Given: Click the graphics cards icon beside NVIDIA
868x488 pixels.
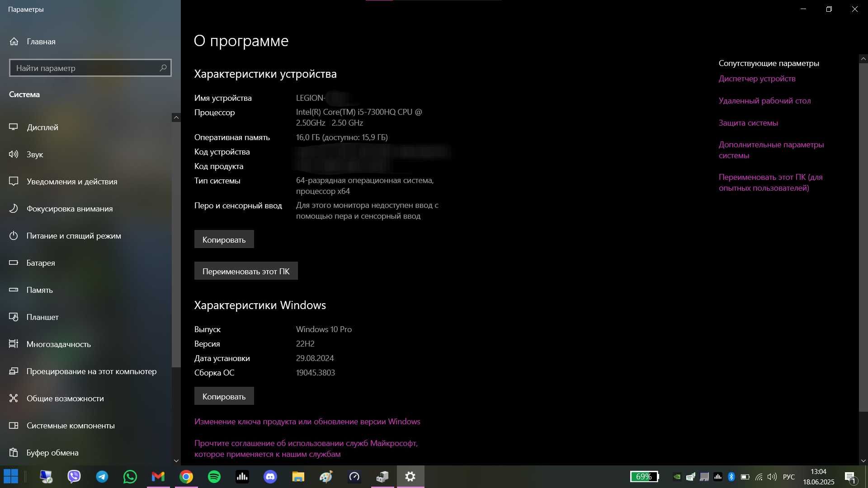Looking at the screenshot, I should pos(690,477).
